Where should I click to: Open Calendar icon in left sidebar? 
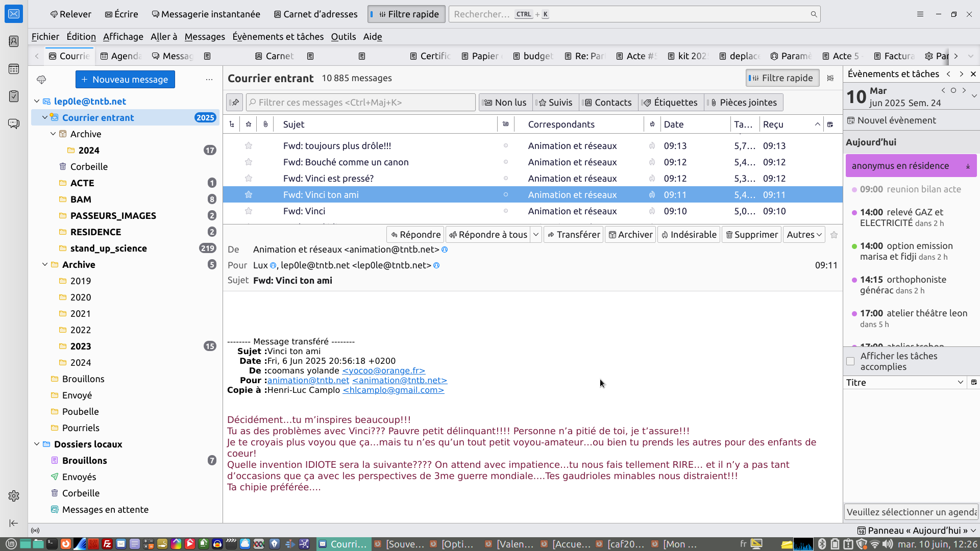[14, 69]
